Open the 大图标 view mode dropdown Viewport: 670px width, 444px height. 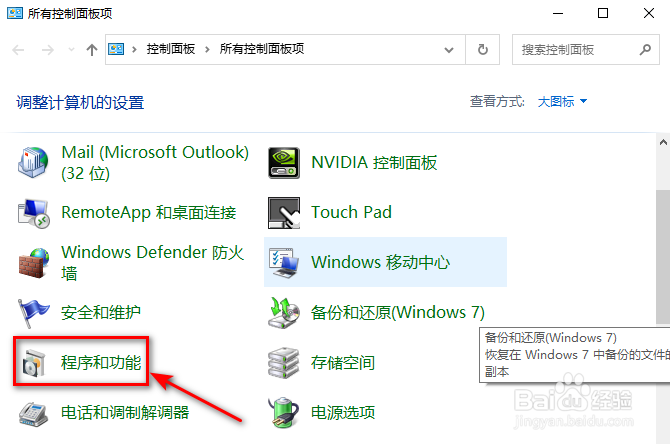pyautogui.click(x=562, y=102)
